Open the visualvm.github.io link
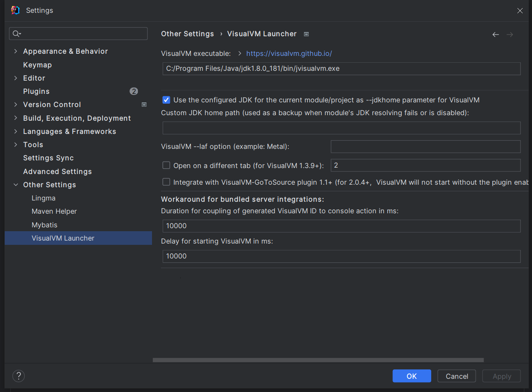This screenshot has height=392, width=532. pos(289,53)
